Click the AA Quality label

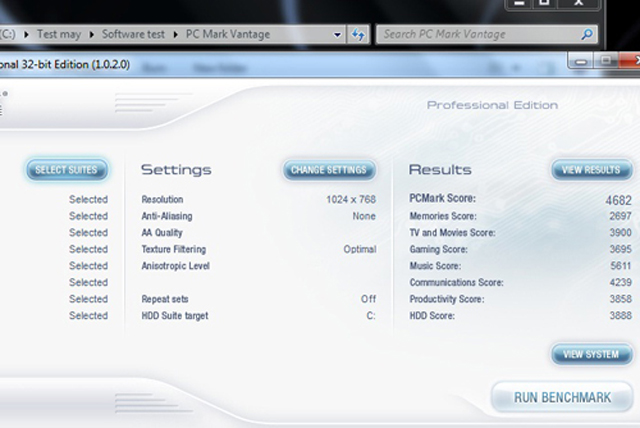[162, 233]
